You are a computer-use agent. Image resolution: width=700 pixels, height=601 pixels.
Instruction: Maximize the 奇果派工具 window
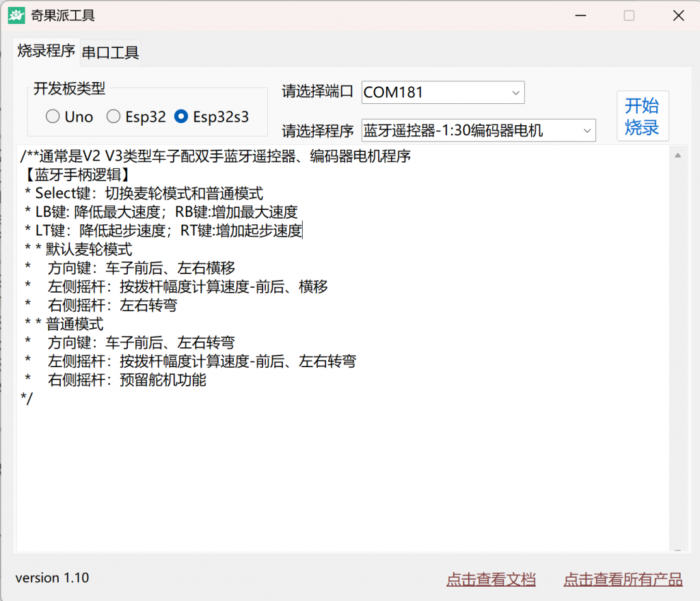click(629, 15)
